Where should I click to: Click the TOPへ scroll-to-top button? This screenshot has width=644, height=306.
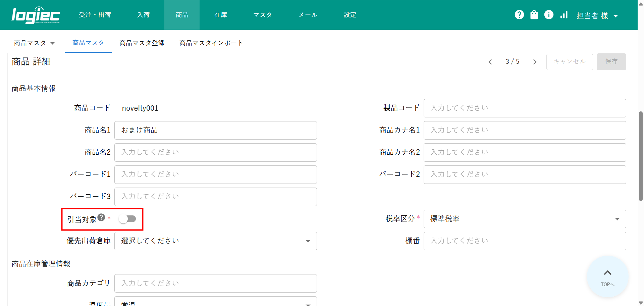[x=607, y=277]
